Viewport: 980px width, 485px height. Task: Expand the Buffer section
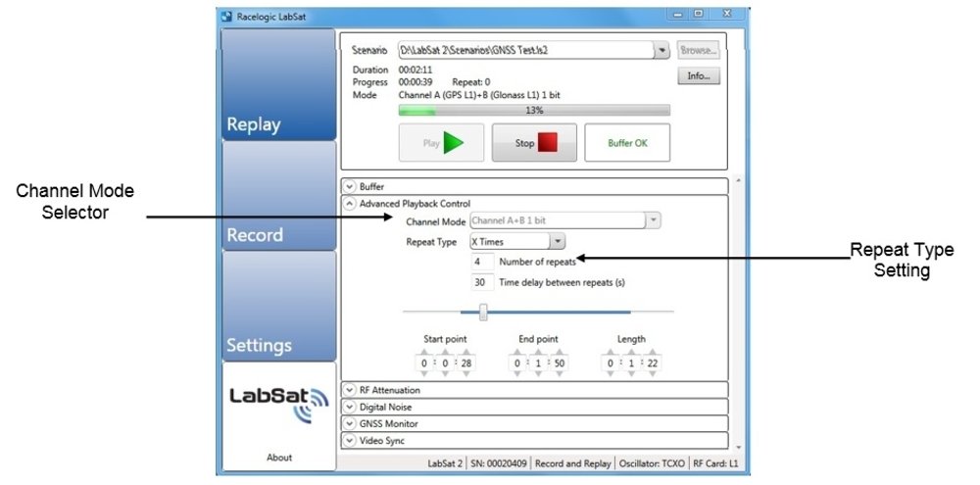(x=349, y=186)
